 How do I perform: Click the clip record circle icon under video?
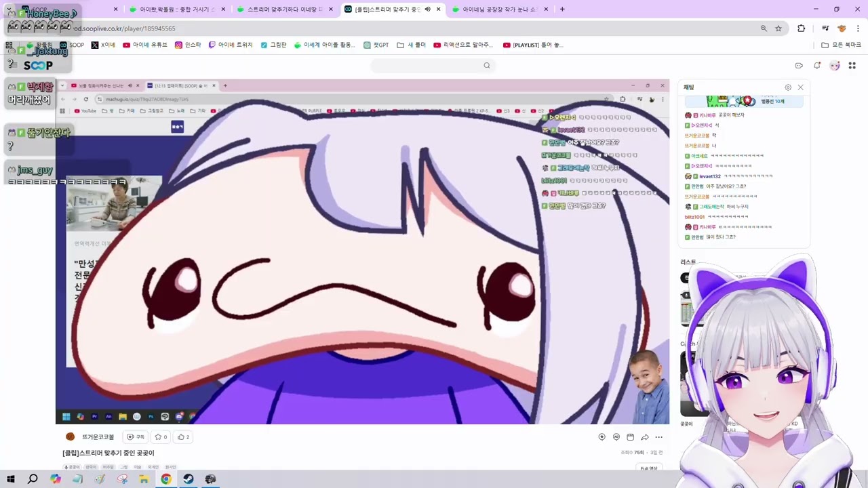click(x=601, y=437)
